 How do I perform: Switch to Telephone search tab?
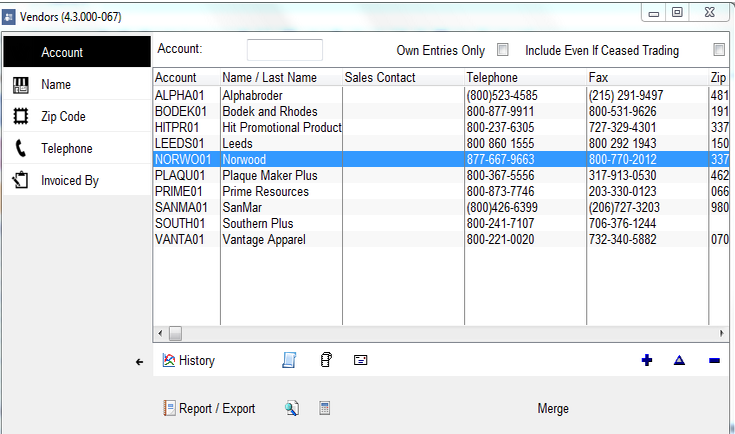[77, 148]
